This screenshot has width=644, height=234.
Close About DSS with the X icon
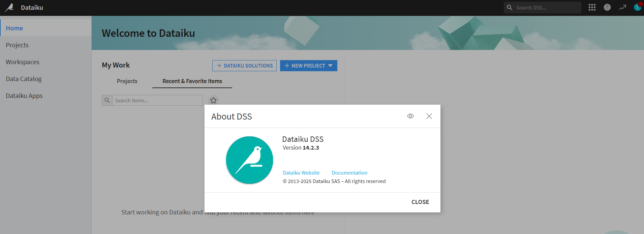point(429,116)
